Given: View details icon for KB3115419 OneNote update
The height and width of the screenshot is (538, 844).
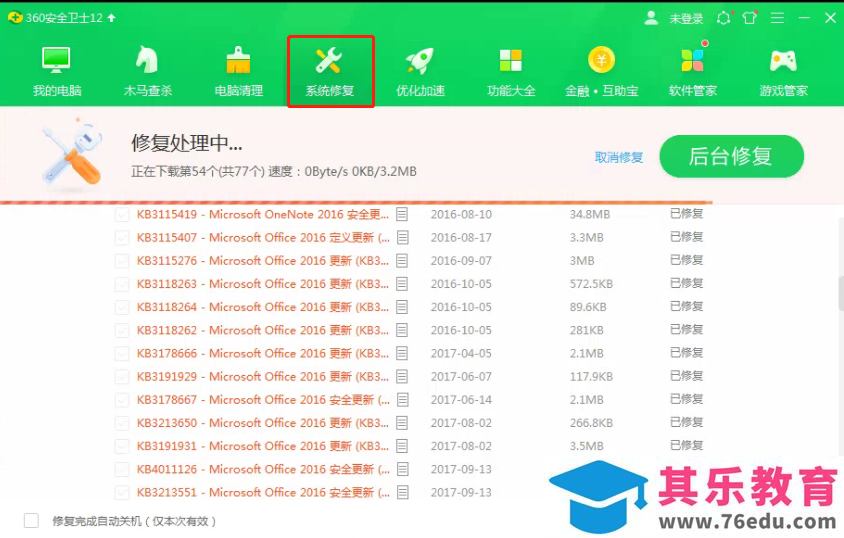Looking at the screenshot, I should pyautogui.click(x=402, y=214).
